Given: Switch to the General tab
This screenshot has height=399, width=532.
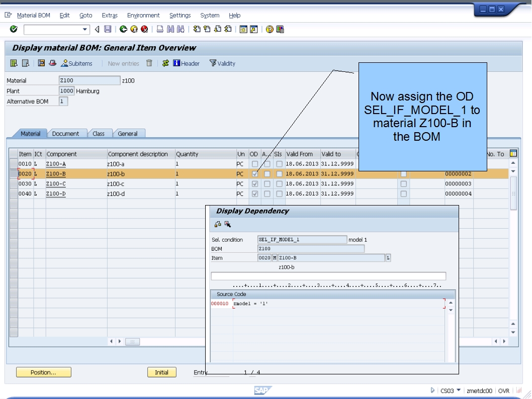Looking at the screenshot, I should click(129, 133).
